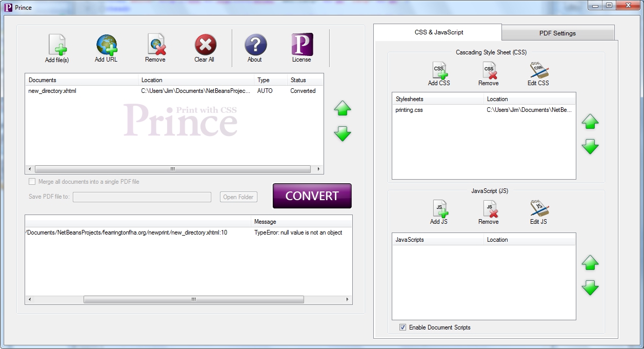Image resolution: width=644 pixels, height=349 pixels.
Task: Click the Open Folder button
Action: [x=238, y=197]
